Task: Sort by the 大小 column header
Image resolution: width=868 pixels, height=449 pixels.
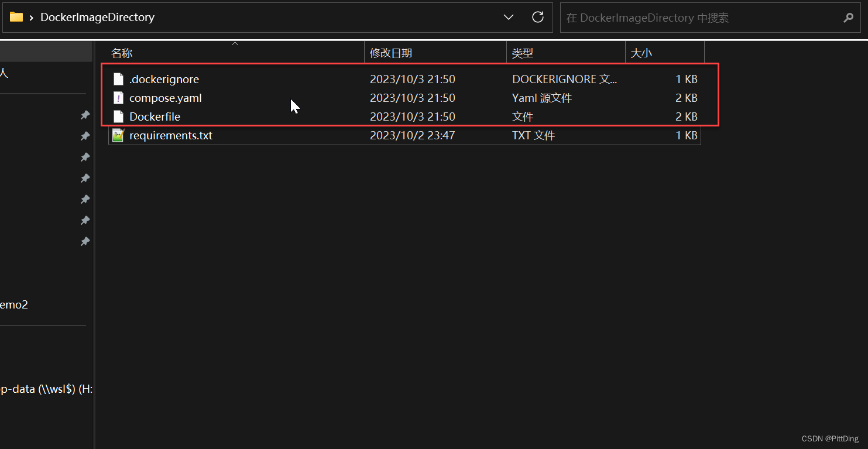Action: click(665, 53)
